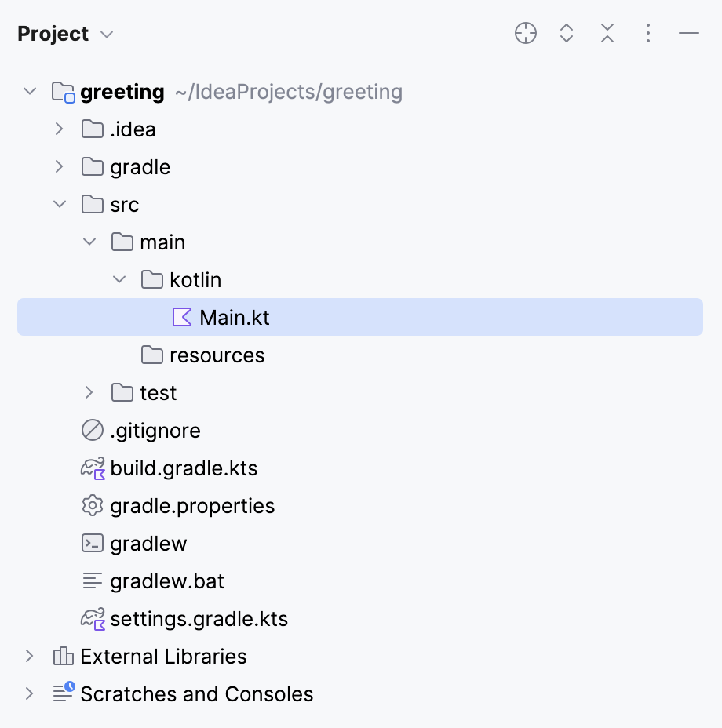This screenshot has height=728, width=722.
Task: Click the Gradle icon beside build.gradle.kts
Action: 92,468
